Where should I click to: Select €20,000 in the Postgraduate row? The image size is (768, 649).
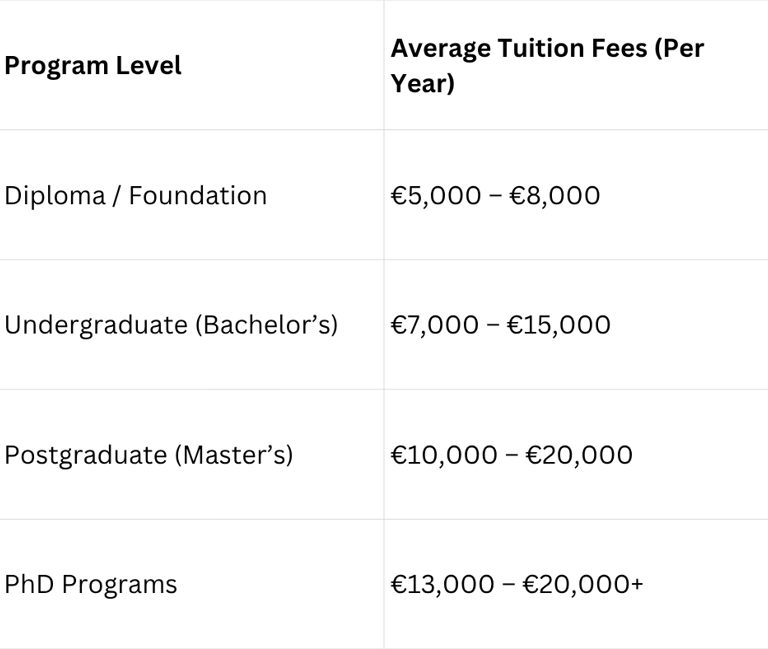[581, 455]
